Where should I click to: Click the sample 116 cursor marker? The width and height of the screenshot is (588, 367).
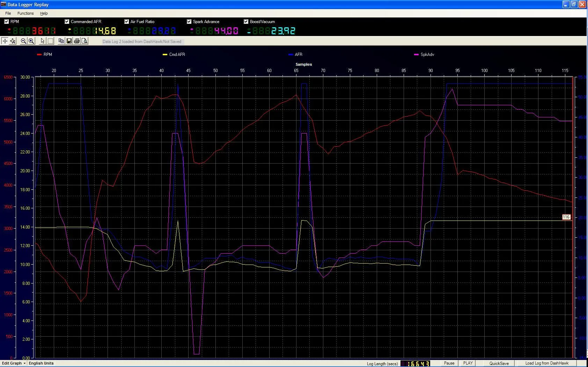(x=566, y=217)
